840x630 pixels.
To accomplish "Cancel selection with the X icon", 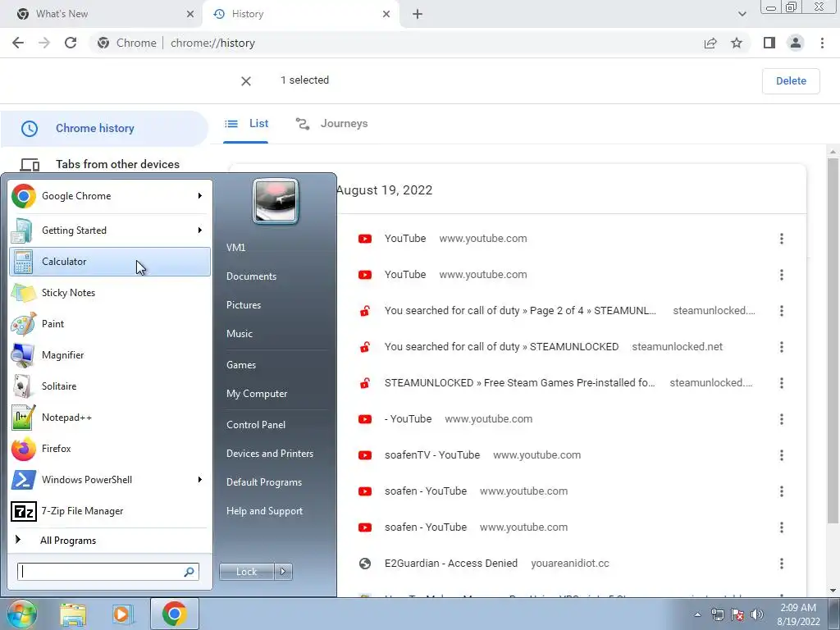I will click(246, 81).
